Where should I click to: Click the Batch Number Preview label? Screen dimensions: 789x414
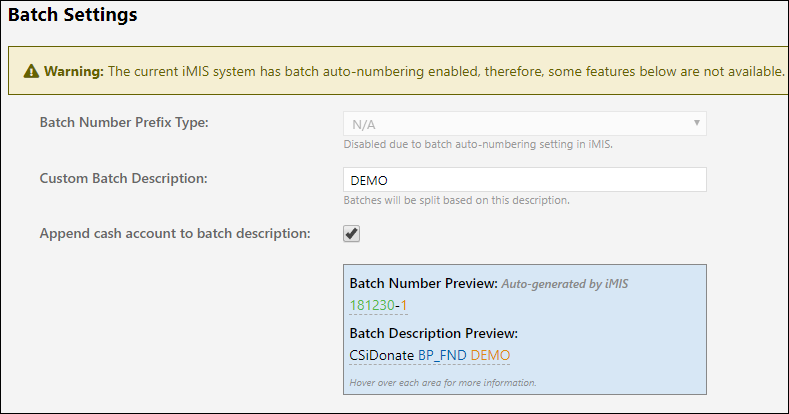pos(423,284)
